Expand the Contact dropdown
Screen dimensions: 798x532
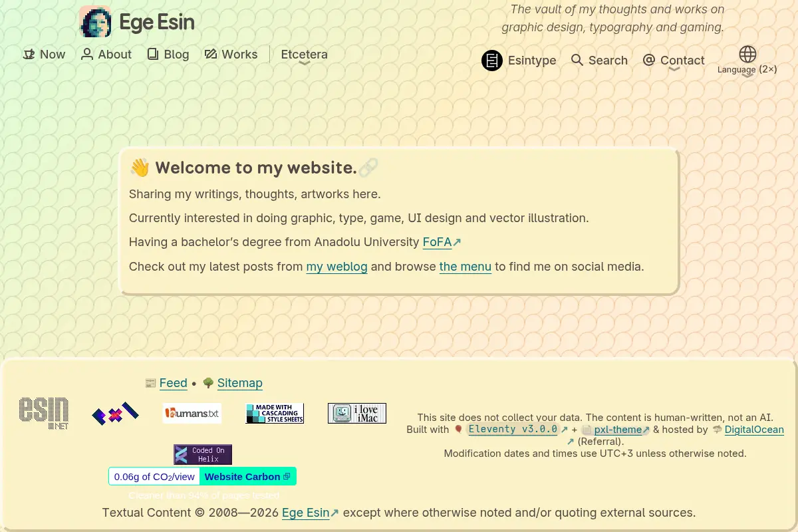point(674,61)
